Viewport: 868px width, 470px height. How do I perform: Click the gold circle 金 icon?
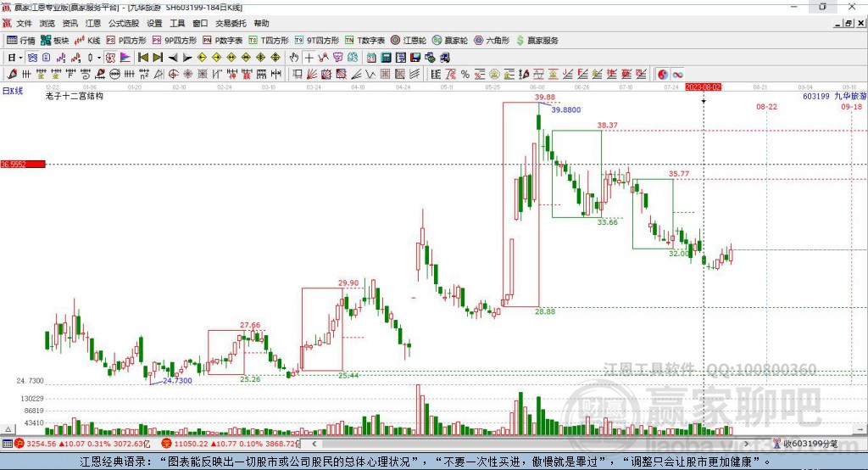click(x=494, y=75)
